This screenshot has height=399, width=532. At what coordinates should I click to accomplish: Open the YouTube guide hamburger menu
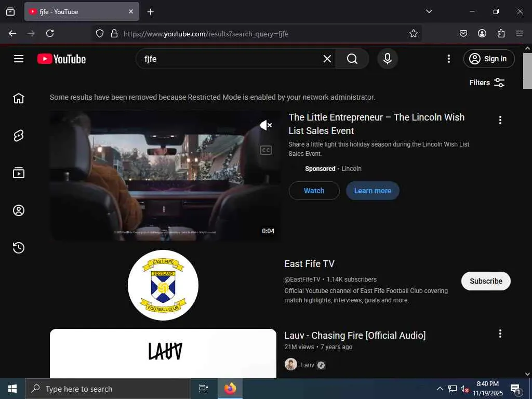(19, 59)
